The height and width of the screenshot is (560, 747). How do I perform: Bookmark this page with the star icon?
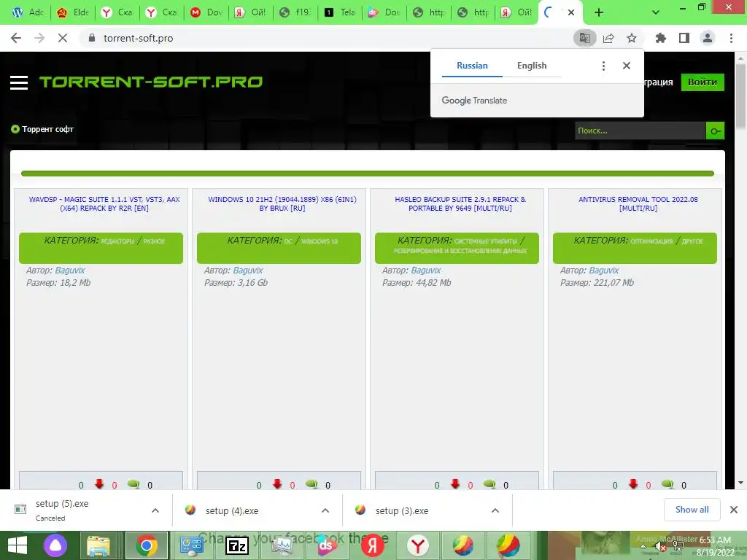tap(632, 38)
